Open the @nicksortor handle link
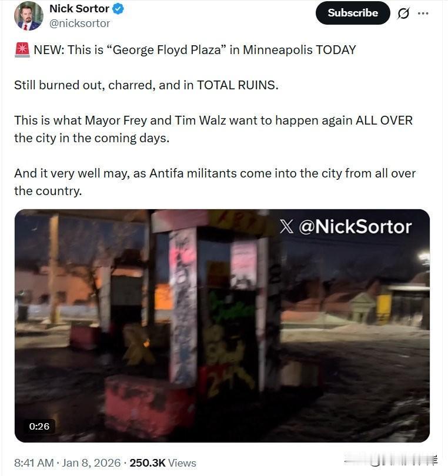The width and height of the screenshot is (448, 476). point(79,24)
